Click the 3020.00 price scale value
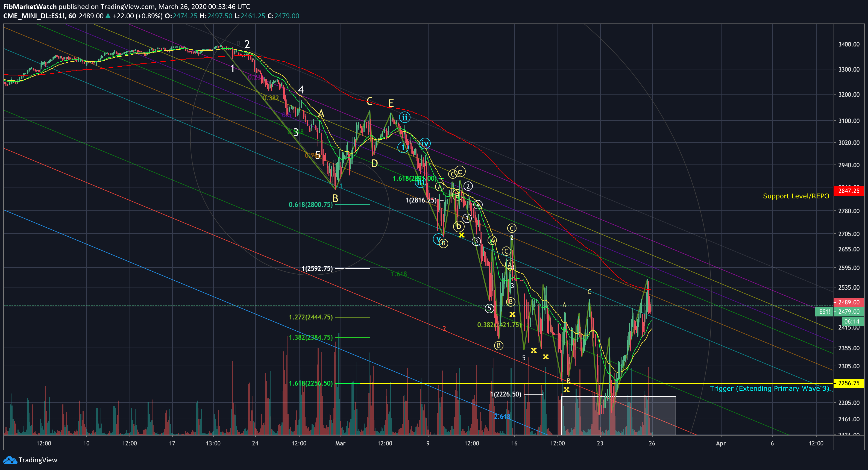This screenshot has width=868, height=470. tap(849, 143)
